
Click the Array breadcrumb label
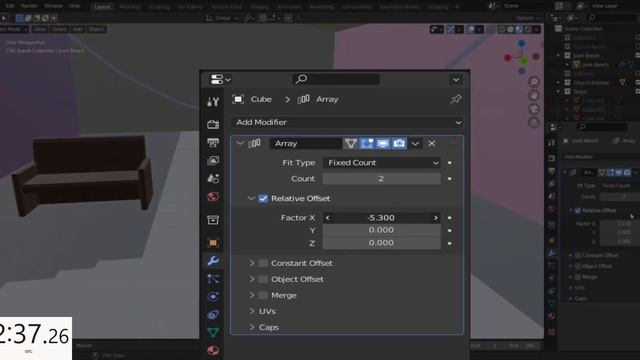(327, 99)
